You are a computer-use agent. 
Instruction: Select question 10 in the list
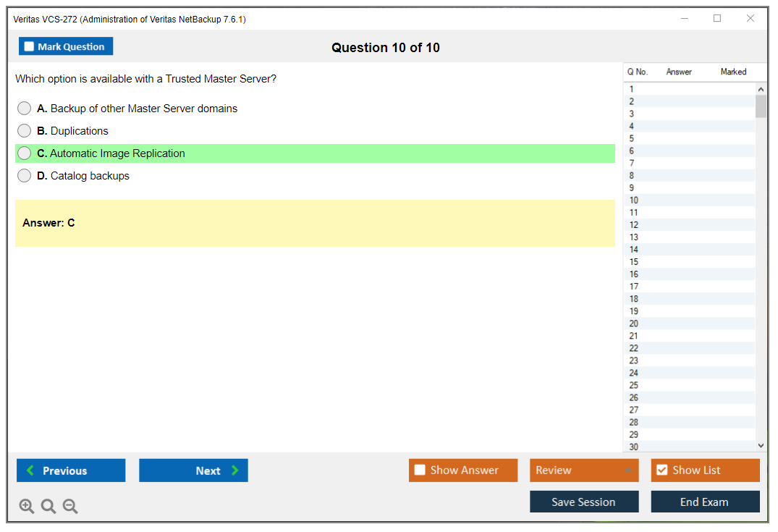(x=634, y=200)
